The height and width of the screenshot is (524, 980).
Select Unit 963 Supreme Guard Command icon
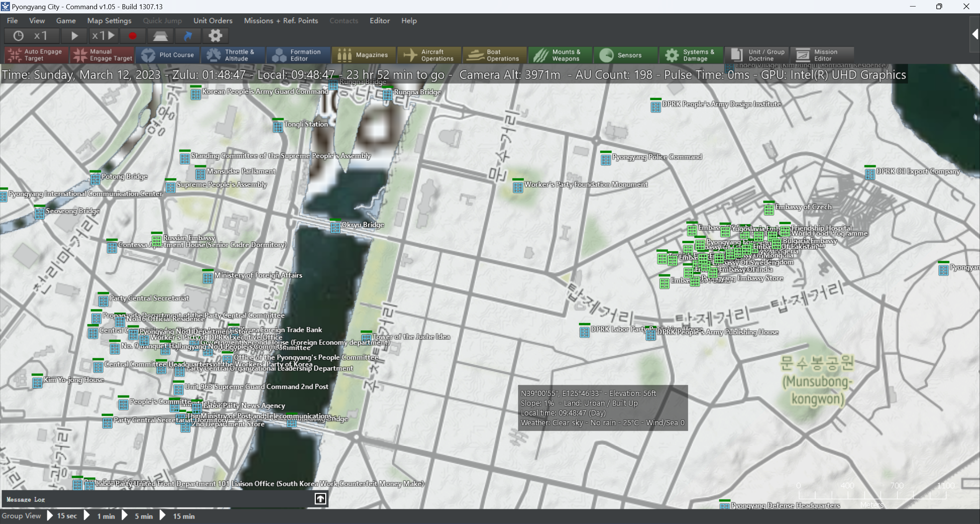pos(178,389)
